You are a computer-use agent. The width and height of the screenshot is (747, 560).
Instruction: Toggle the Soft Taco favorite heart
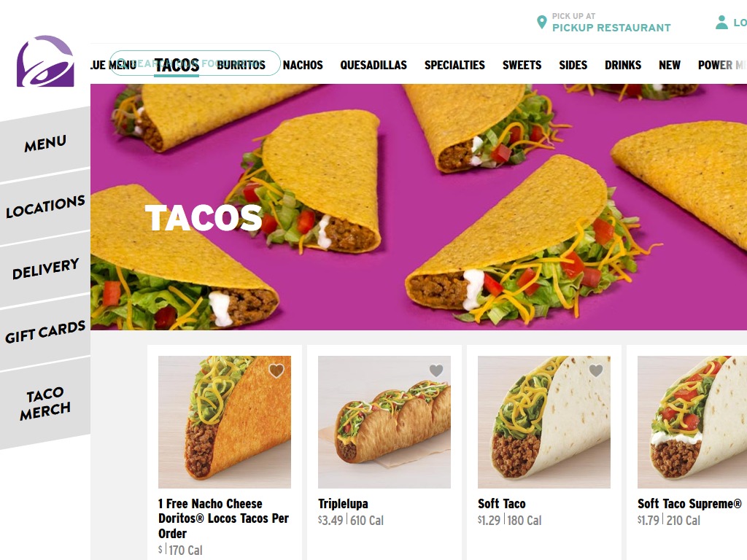(596, 370)
